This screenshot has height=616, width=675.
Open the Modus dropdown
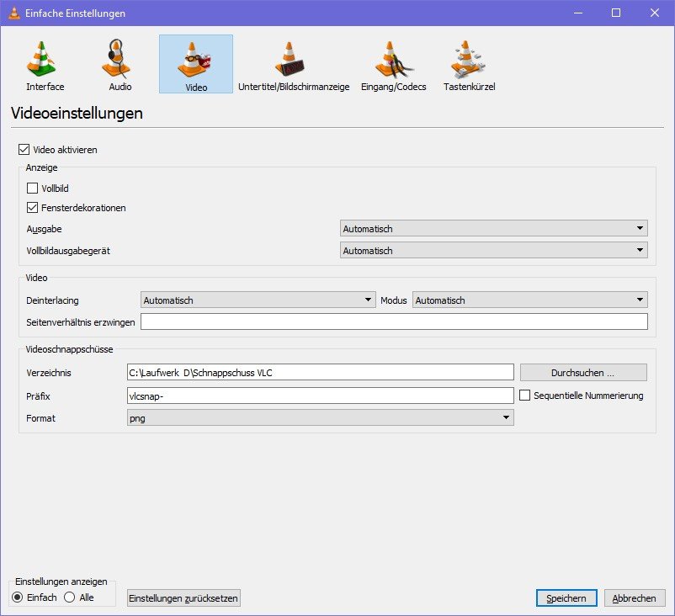coord(530,300)
